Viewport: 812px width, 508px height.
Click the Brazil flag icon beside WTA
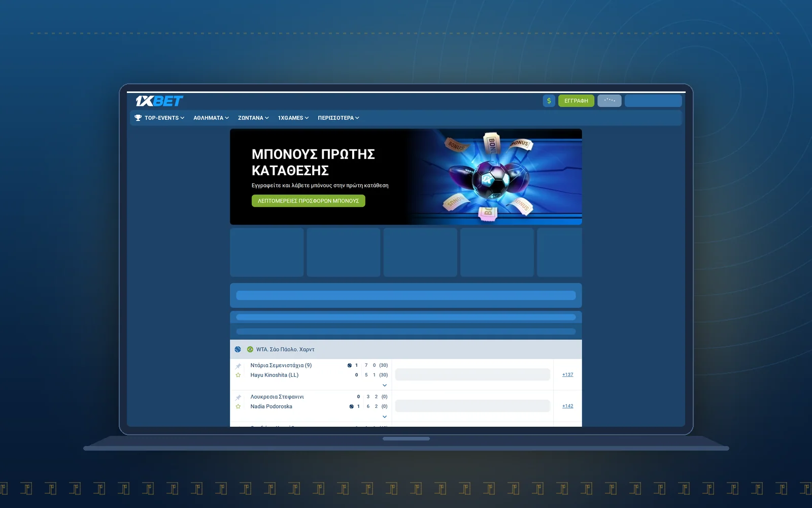(x=250, y=350)
